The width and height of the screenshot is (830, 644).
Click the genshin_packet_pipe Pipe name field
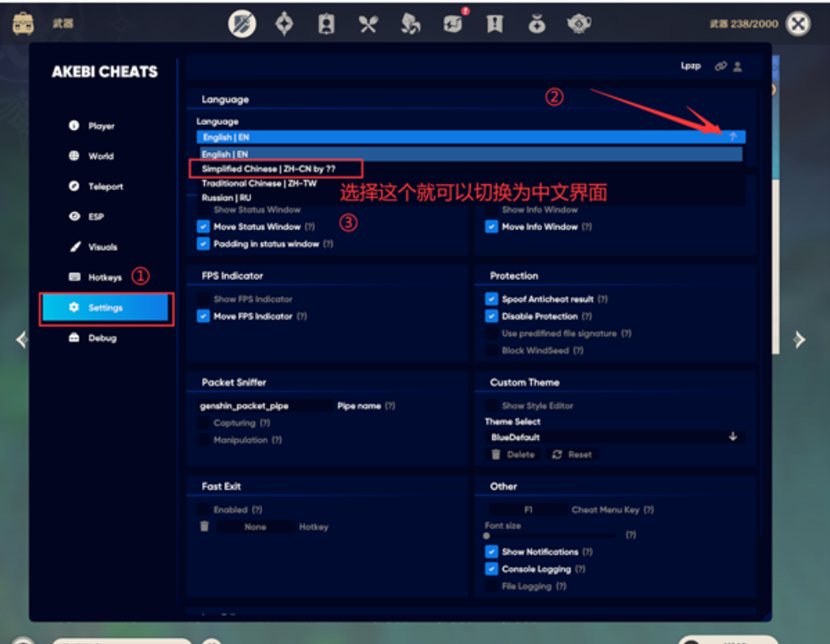[265, 405]
